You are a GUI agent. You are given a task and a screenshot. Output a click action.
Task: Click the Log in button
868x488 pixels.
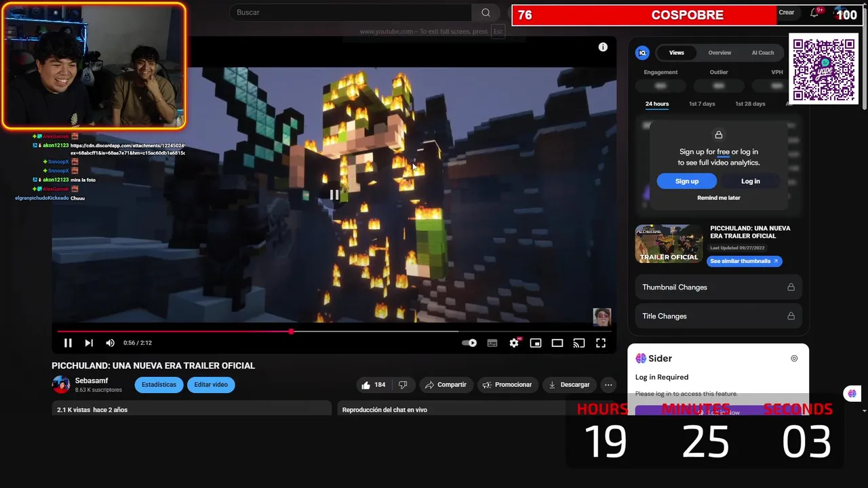(751, 181)
